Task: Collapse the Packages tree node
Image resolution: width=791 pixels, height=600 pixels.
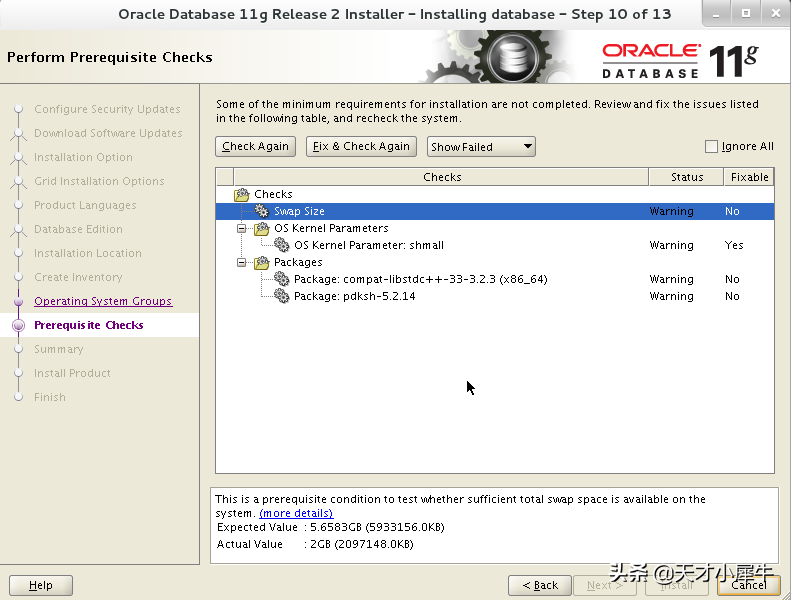Action: [x=242, y=262]
